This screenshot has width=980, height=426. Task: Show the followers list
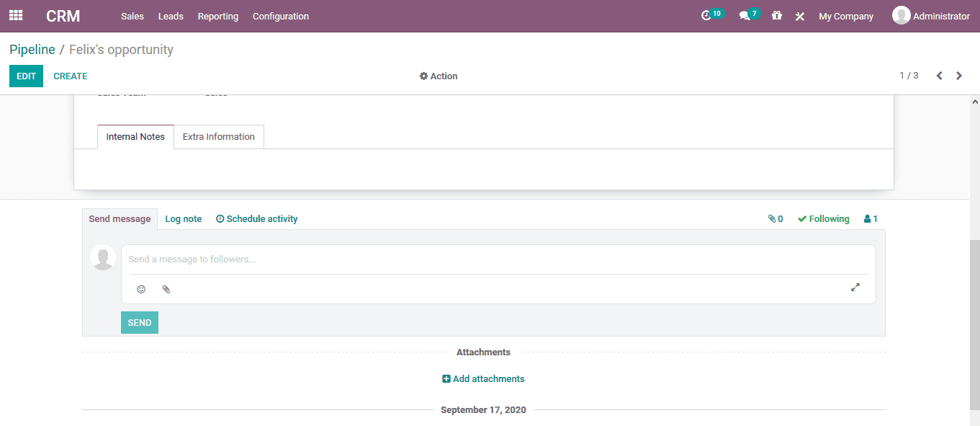pyautogui.click(x=870, y=218)
